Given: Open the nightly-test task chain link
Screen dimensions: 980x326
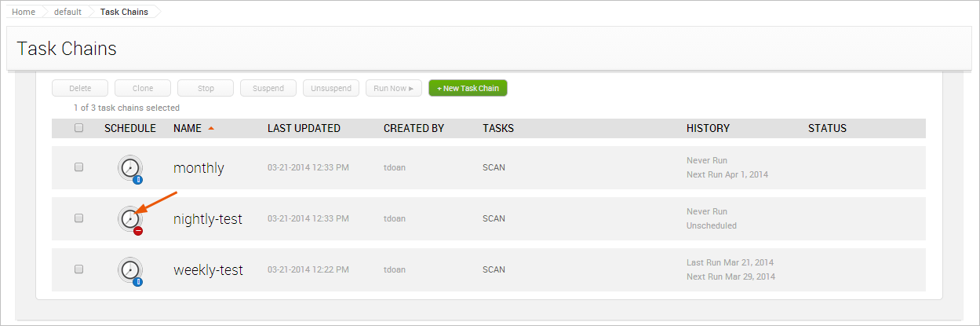Looking at the screenshot, I should point(208,219).
